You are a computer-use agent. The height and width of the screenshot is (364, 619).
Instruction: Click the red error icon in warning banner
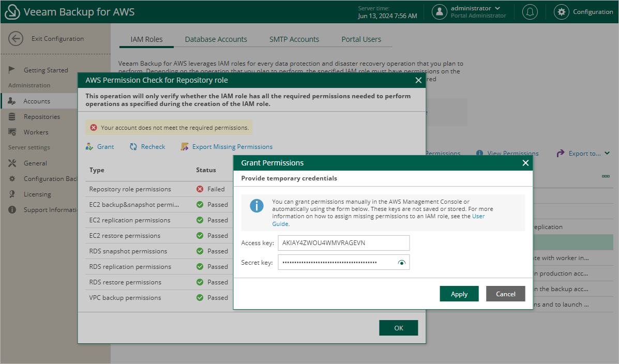[94, 128]
